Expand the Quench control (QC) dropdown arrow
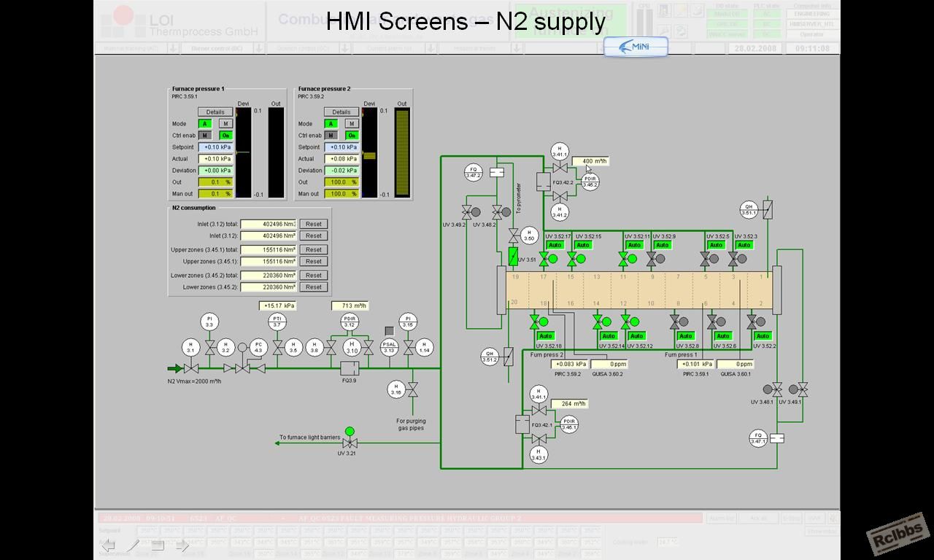The image size is (934, 560). [x=344, y=48]
